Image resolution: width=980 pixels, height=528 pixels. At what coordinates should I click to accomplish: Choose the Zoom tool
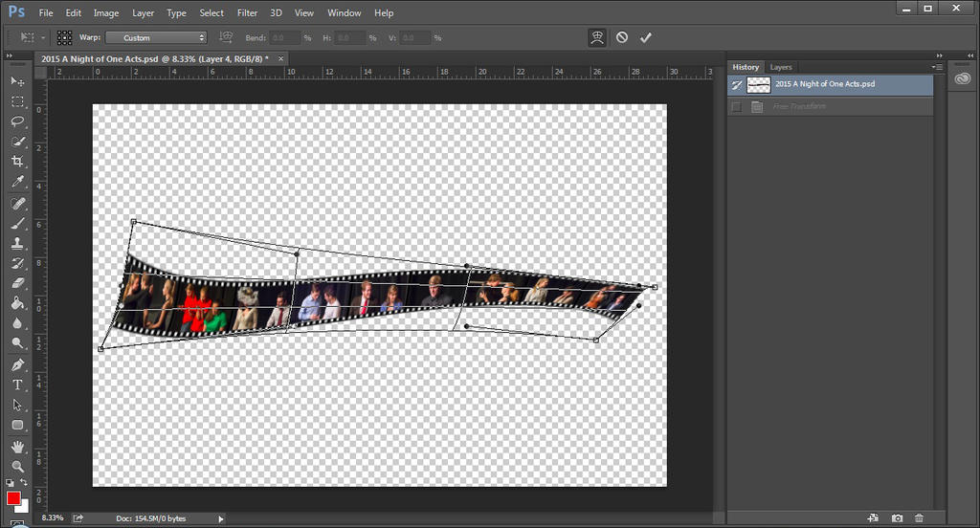click(x=17, y=466)
